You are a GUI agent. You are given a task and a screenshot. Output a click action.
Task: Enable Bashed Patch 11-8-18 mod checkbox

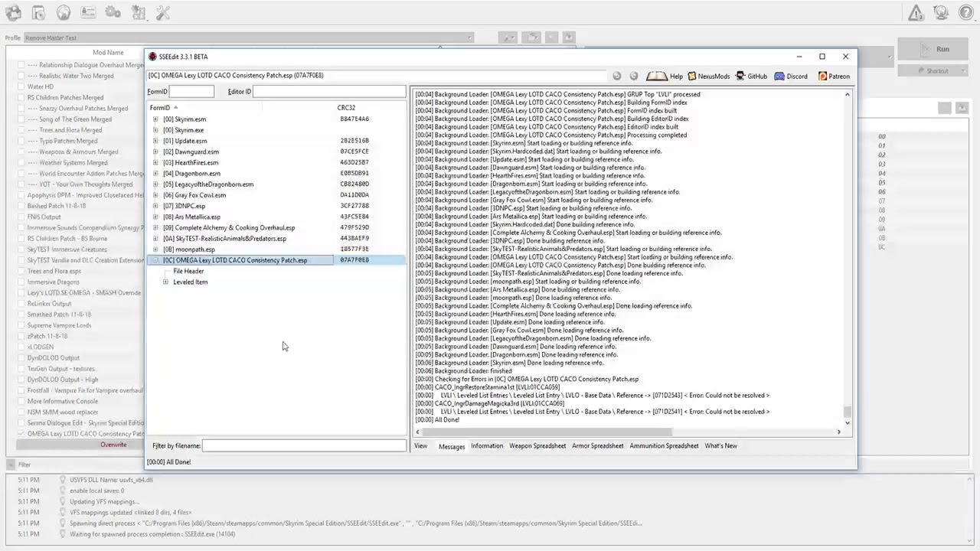[21, 206]
